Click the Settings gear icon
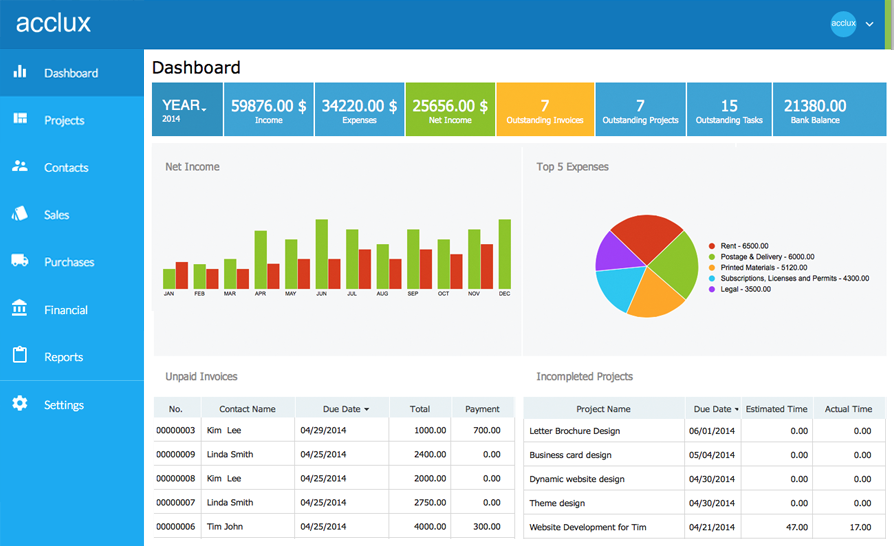This screenshot has width=894, height=546. (19, 404)
